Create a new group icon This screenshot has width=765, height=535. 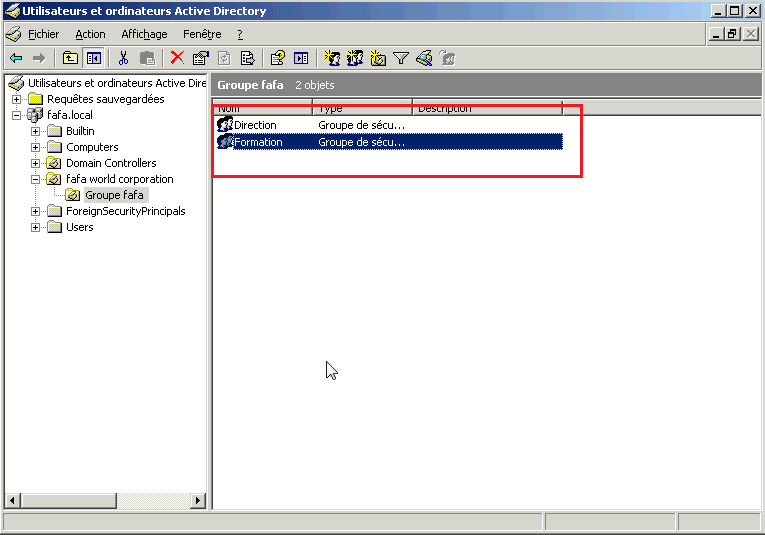(355, 58)
